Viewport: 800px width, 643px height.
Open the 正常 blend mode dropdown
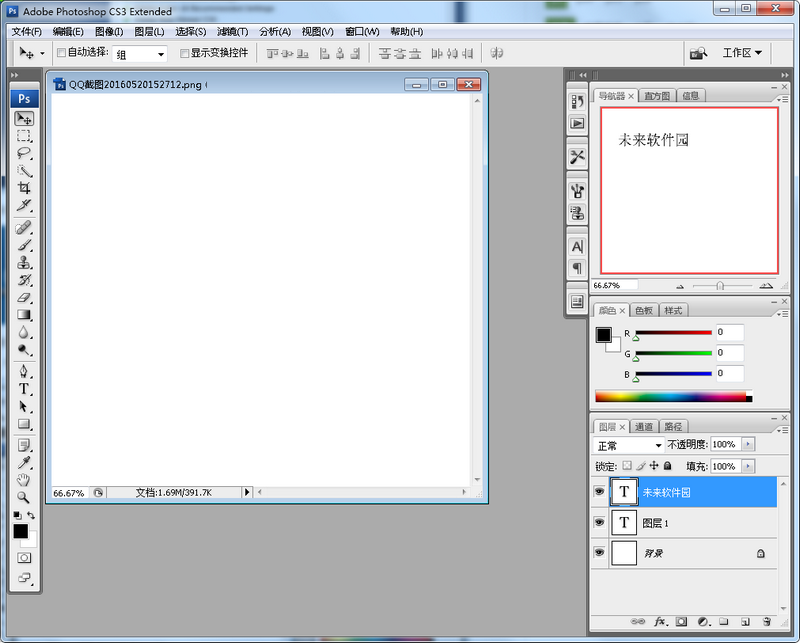pyautogui.click(x=629, y=445)
